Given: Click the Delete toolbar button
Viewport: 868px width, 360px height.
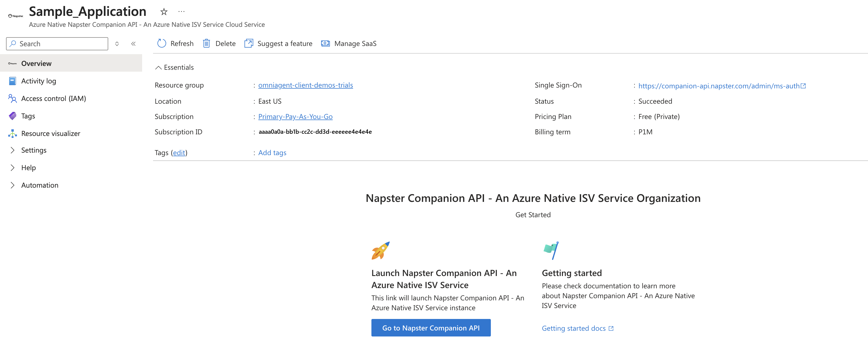Looking at the screenshot, I should 219,43.
